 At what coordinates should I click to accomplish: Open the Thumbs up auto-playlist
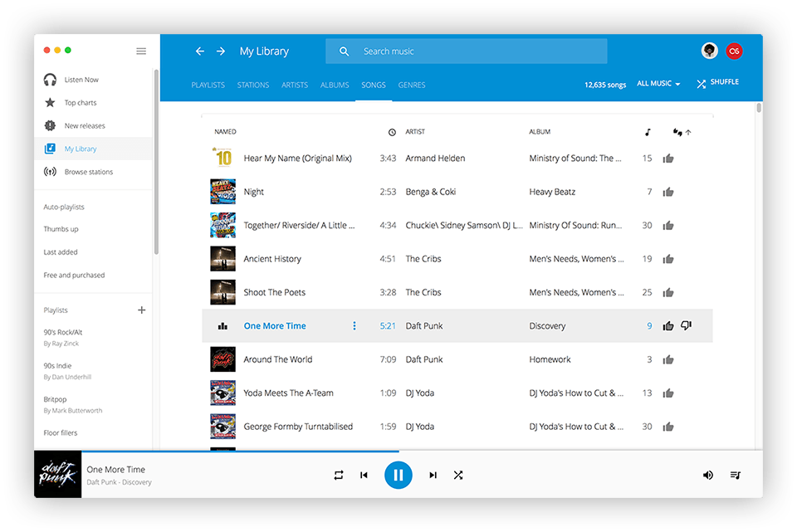click(x=61, y=229)
